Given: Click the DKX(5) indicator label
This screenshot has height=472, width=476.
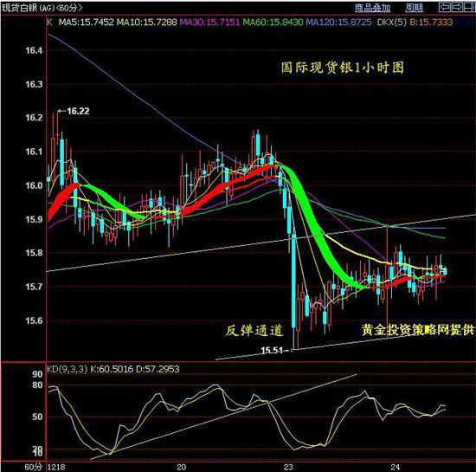Looking at the screenshot, I should tap(391, 23).
